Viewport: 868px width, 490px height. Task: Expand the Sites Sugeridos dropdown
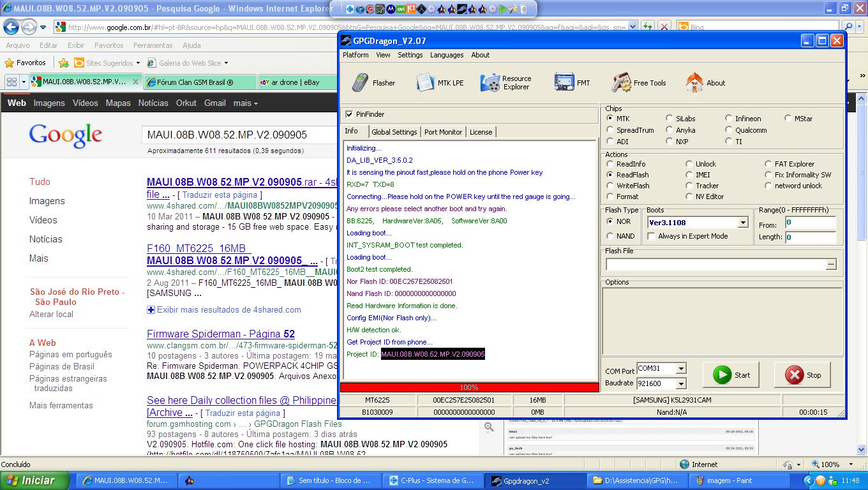pos(138,63)
